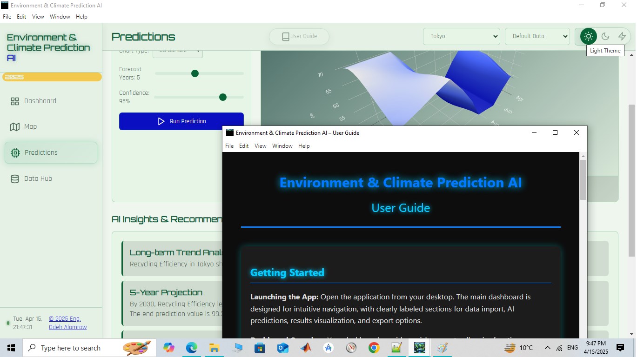
Task: Select the Predictions chip icon in sidebar
Action: (x=15, y=152)
